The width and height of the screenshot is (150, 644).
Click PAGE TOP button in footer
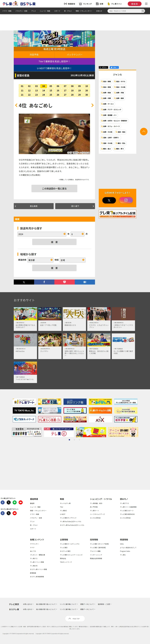click(75, 618)
